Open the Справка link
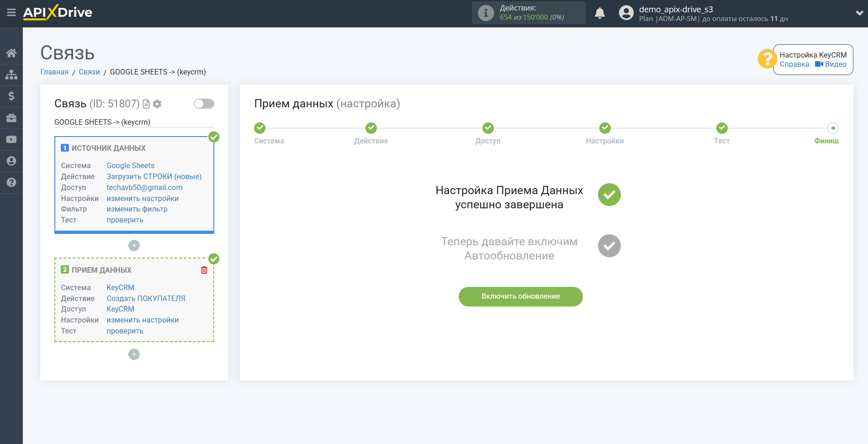868x444 pixels. 794,64
